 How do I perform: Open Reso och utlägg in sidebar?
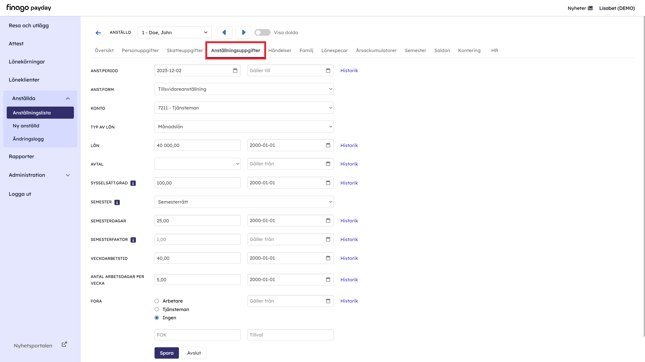click(x=29, y=26)
